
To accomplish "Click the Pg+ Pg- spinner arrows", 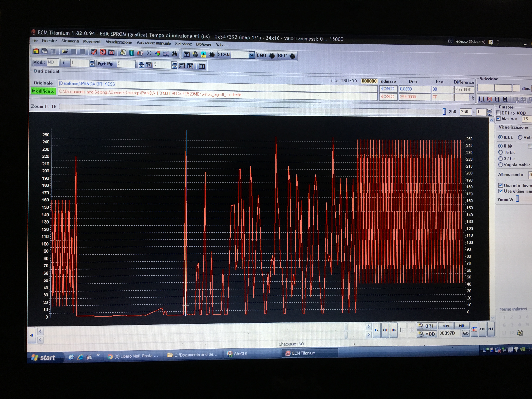I will click(141, 65).
